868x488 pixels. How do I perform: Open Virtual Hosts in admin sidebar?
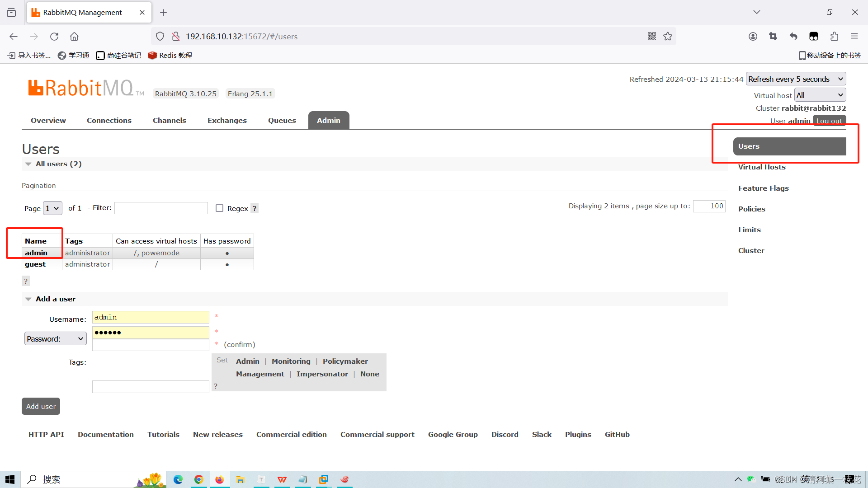(x=762, y=167)
